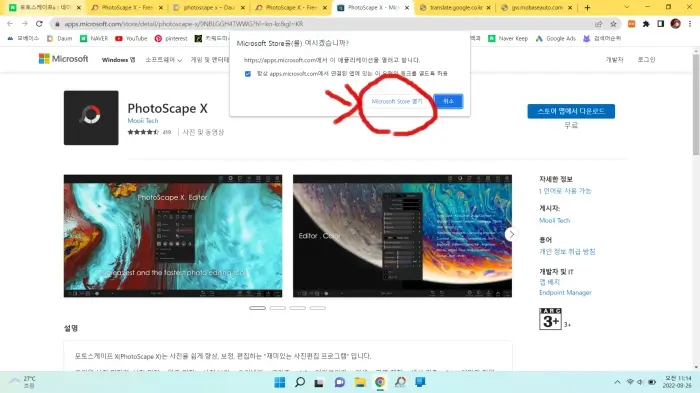This screenshot has width=700, height=393.
Task: Switch to the photoscape x - Daum tab
Action: [x=209, y=8]
